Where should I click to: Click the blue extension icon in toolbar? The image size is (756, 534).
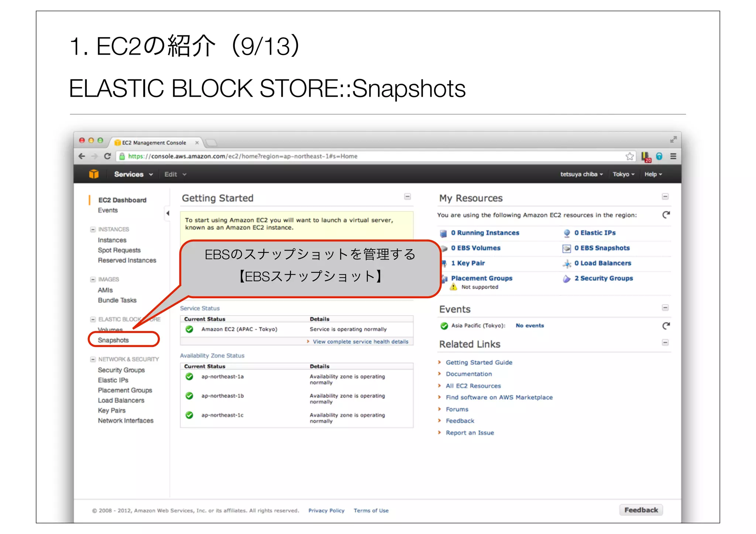tap(659, 156)
